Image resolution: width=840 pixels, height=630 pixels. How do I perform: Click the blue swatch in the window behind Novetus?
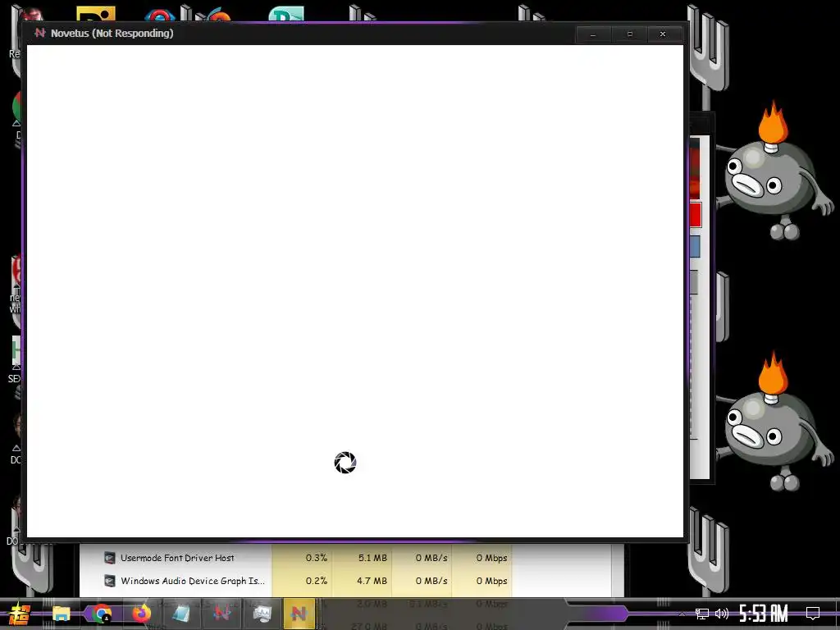click(x=695, y=247)
